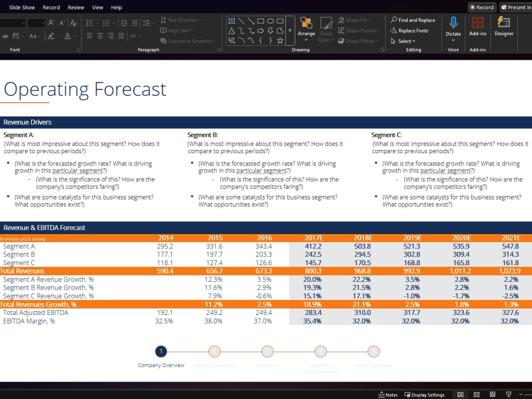Screen dimensions: 532x399
Task: Open font color dropdown arrow
Action: pyautogui.click(x=74, y=36)
